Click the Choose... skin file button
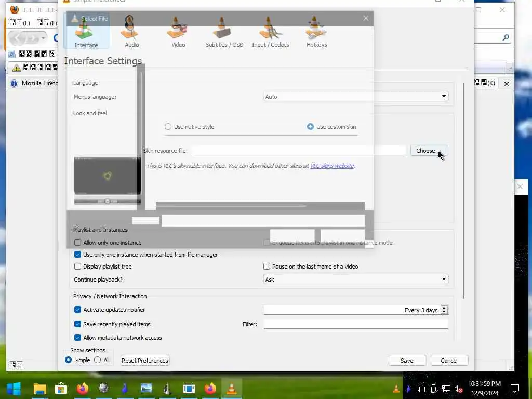Viewport: 532px width, 399px height. [x=429, y=151]
